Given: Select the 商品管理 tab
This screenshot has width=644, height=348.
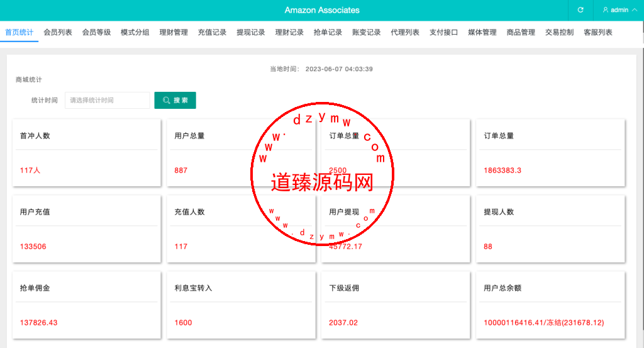Looking at the screenshot, I should tap(521, 32).
